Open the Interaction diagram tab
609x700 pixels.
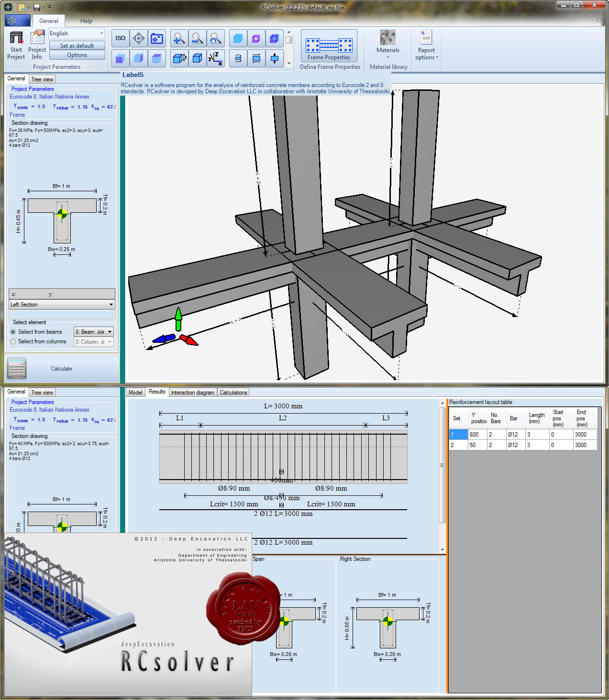[x=192, y=393]
